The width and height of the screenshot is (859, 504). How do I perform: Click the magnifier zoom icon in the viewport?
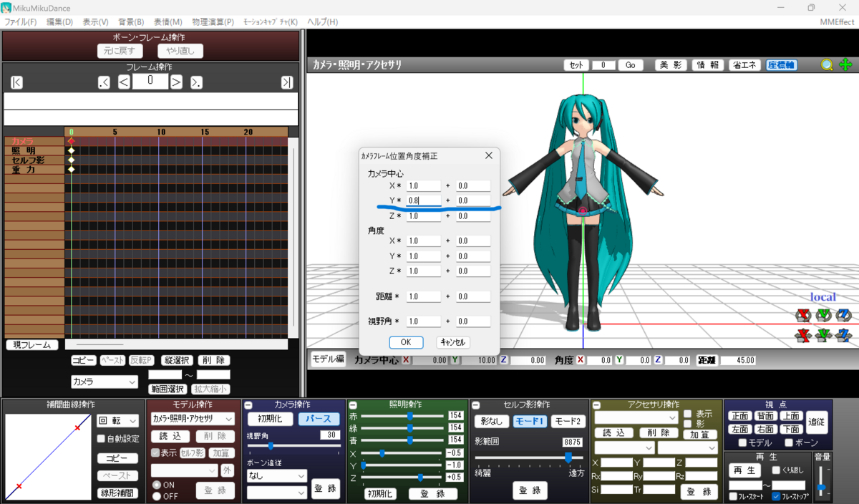click(x=827, y=64)
